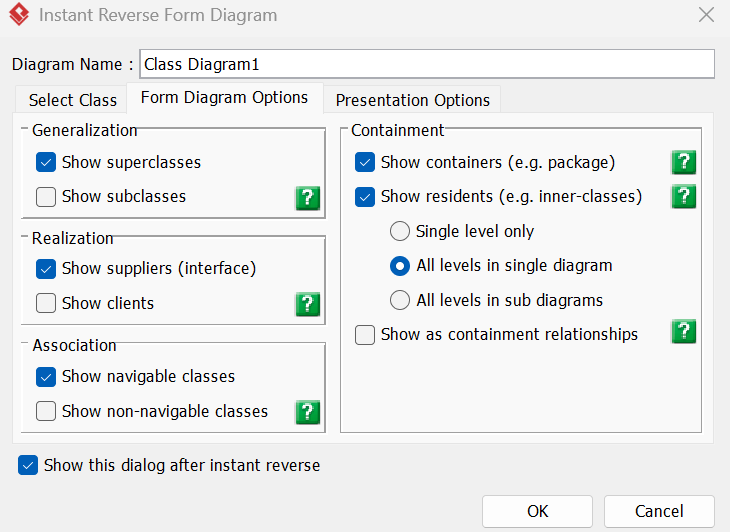Viewport: 730px width, 532px height.
Task: Switch to the Select Class tab
Action: click(x=73, y=100)
